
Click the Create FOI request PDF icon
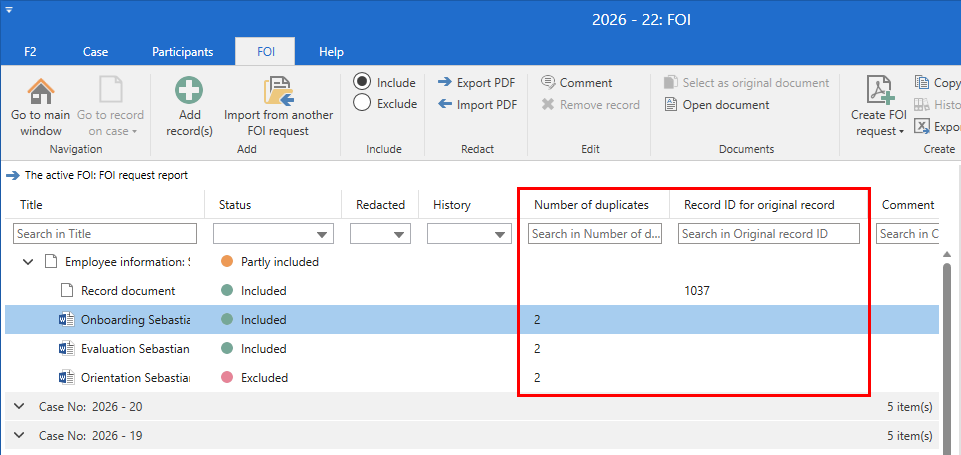pyautogui.click(x=879, y=92)
